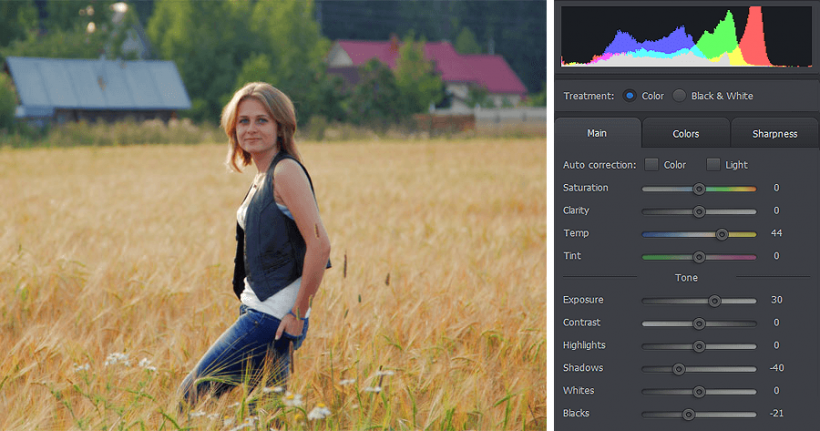Click the Treatment label
Viewport: 820px width, 431px height.
click(x=588, y=96)
